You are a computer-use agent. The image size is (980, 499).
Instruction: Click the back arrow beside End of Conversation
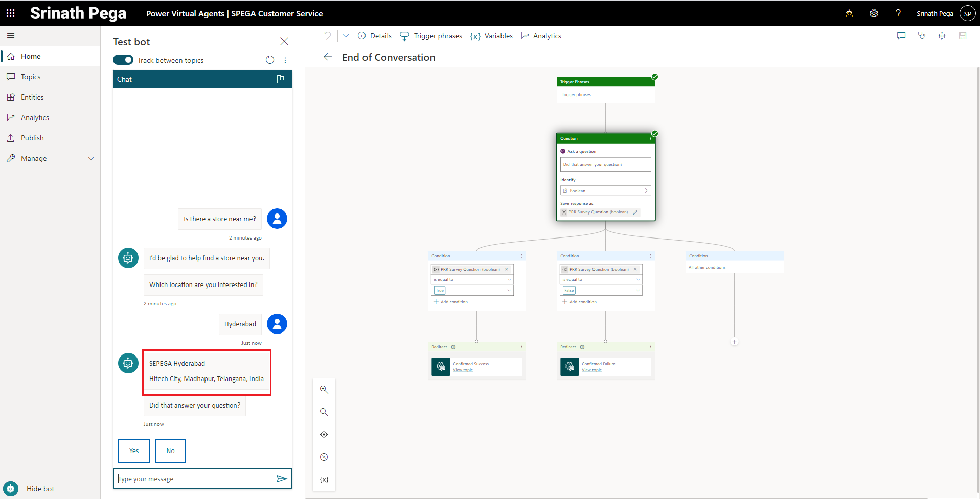(328, 57)
